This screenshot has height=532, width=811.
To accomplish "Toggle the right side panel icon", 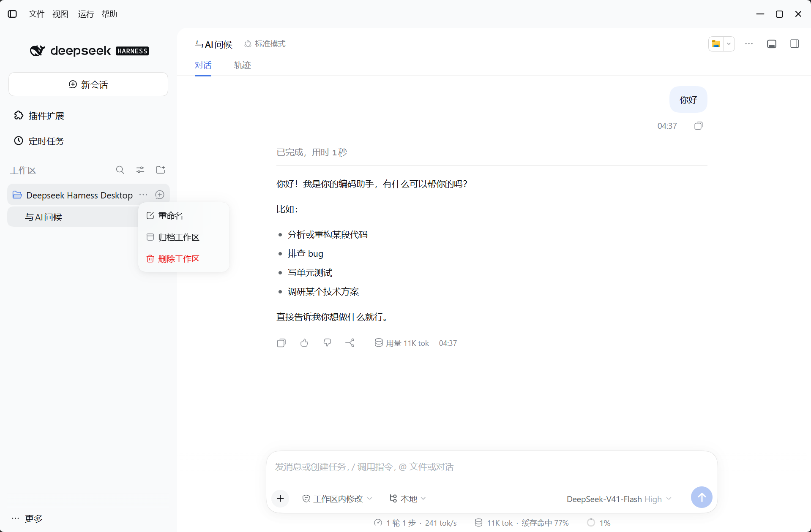I will [x=795, y=44].
